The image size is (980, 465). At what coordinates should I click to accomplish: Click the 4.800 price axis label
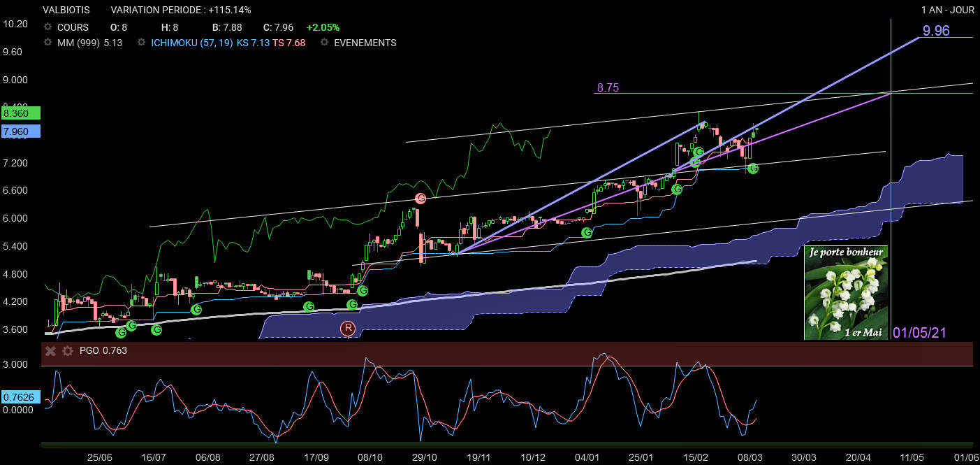15,274
